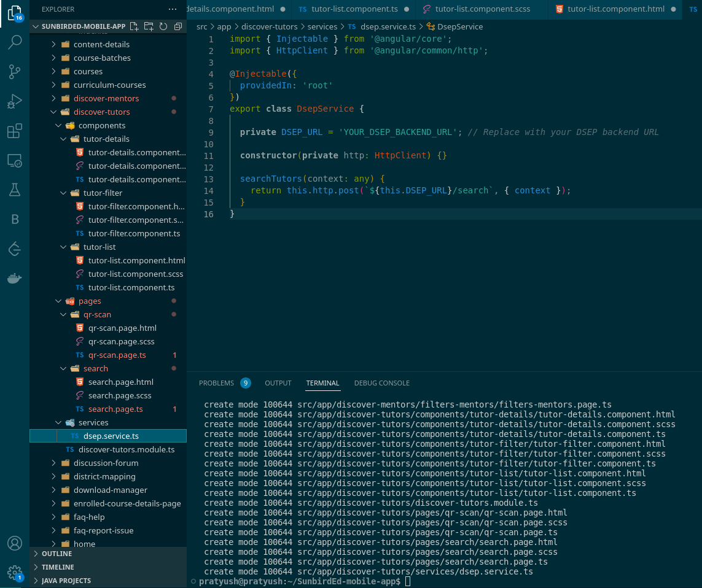Open the DEBUG CONSOLE panel tab
Image resolution: width=702 pixels, height=588 pixels.
381,383
